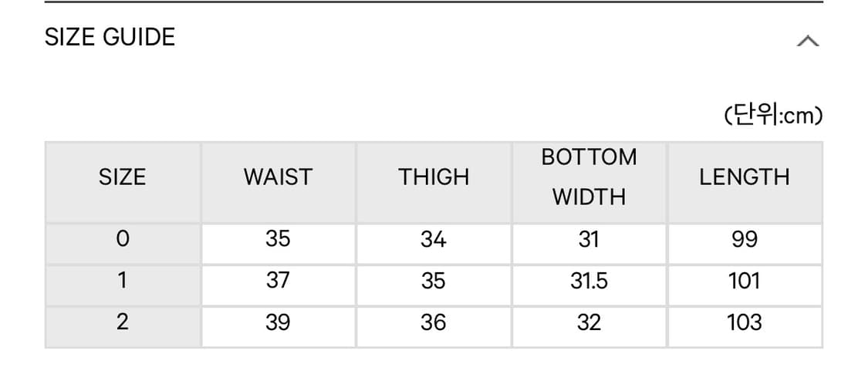This screenshot has width=868, height=371.
Task: Click length value 99 cell
Action: (745, 240)
